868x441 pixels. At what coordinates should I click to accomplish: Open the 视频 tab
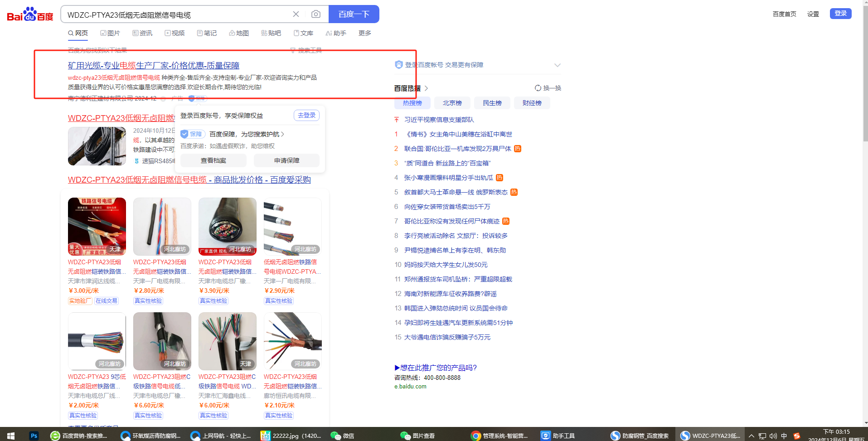175,33
